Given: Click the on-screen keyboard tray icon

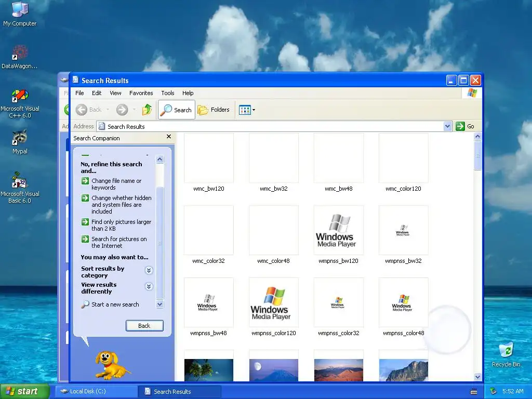Looking at the screenshot, I should [x=474, y=392].
